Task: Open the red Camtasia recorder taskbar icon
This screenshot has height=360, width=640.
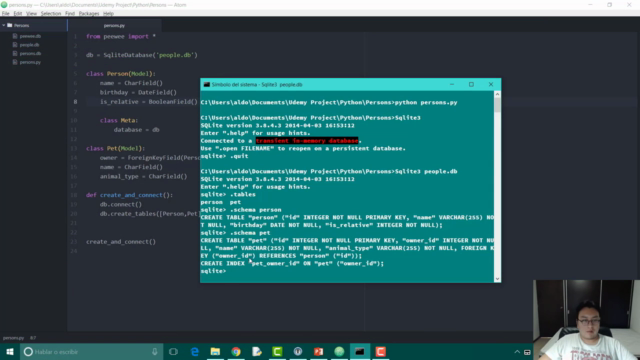Action: [381, 352]
